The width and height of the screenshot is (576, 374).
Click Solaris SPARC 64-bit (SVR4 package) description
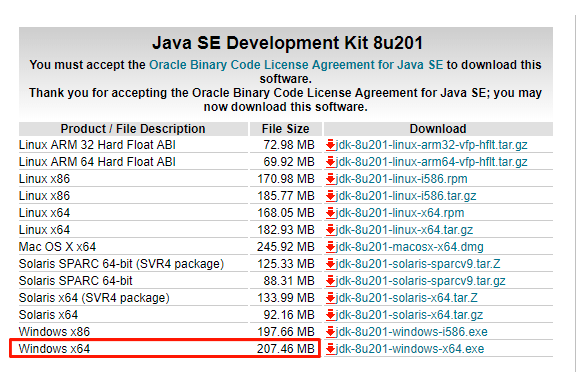(x=121, y=264)
